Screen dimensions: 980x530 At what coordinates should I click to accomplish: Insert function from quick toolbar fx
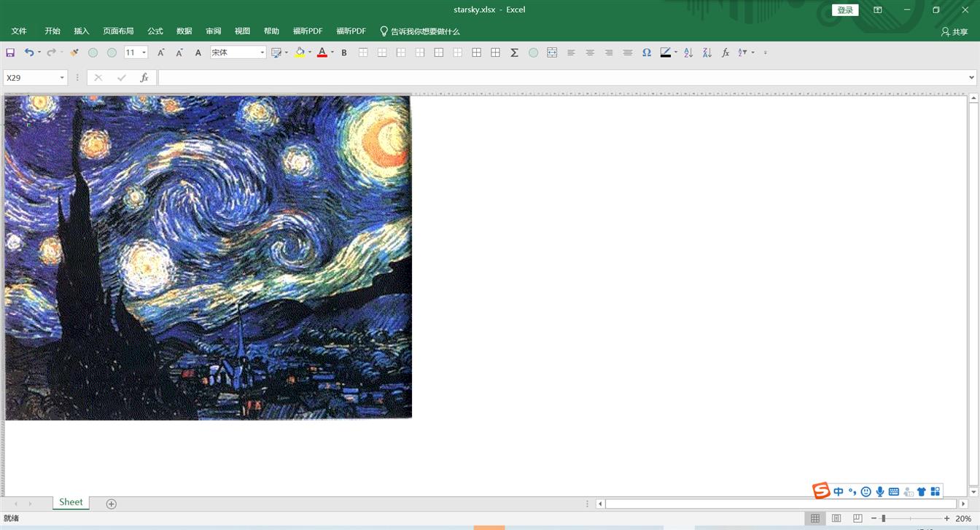coord(726,52)
